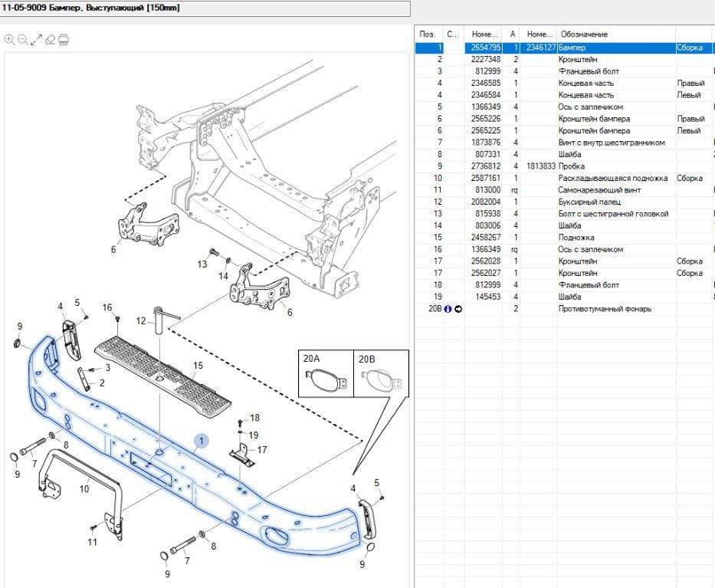Select row for part number 2587161
This screenshot has height=588, width=715.
tap(486, 178)
